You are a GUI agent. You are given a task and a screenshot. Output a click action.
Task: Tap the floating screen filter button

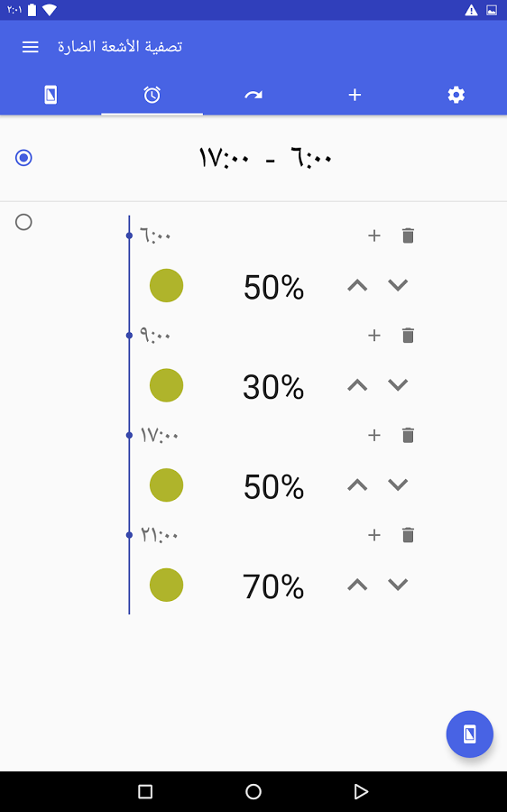[470, 734]
